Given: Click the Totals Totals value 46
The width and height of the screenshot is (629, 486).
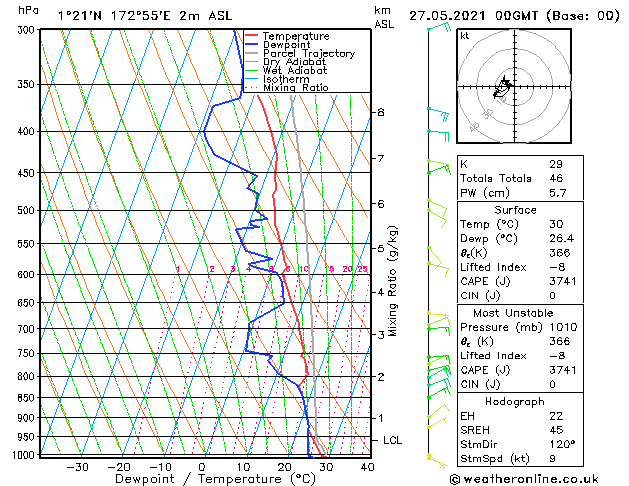Looking at the screenshot, I should (x=556, y=178).
